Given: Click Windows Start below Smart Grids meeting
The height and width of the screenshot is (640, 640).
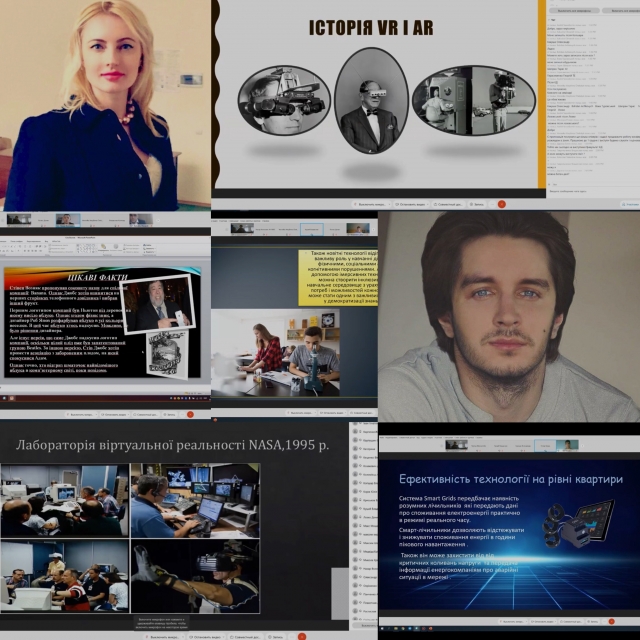Looking at the screenshot, I should click(382, 629).
